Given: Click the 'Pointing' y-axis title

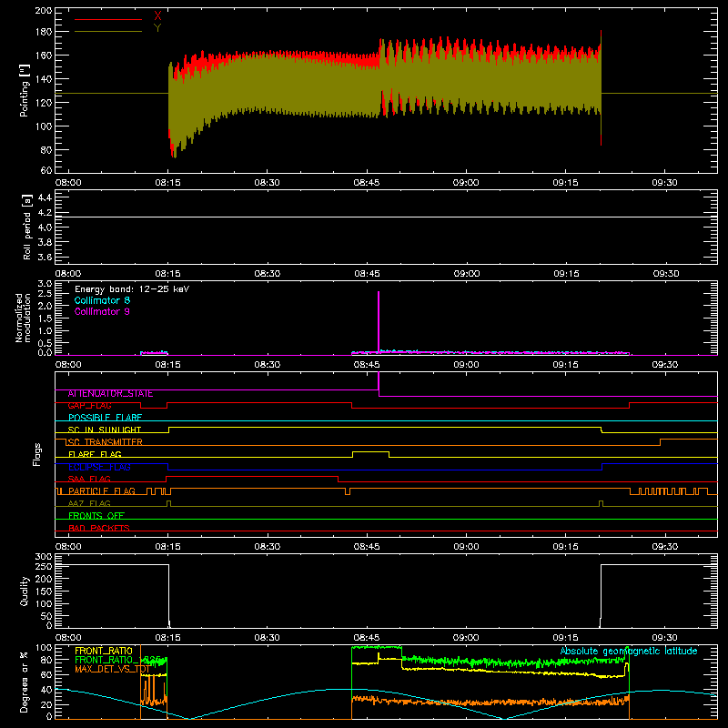Looking at the screenshot, I should tap(25, 90).
